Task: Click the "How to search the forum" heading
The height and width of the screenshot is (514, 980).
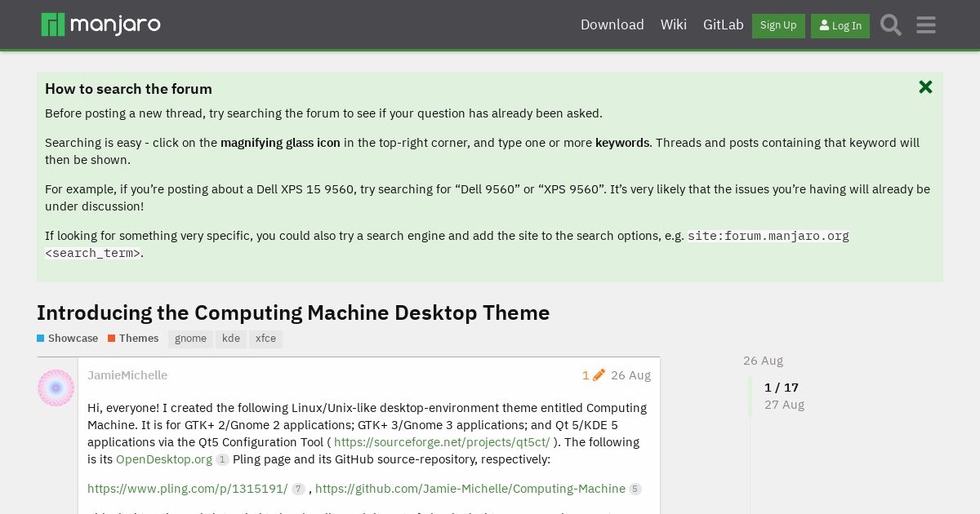Action: (x=128, y=89)
